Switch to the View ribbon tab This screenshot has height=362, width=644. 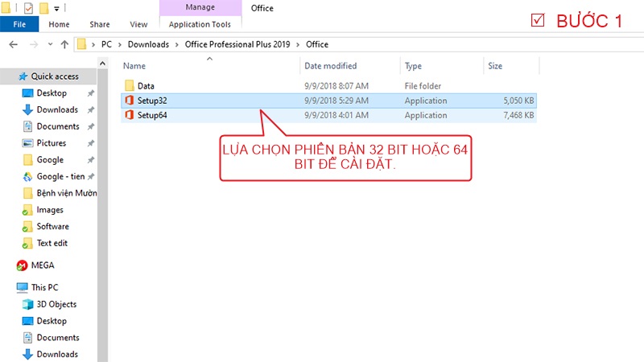[138, 24]
